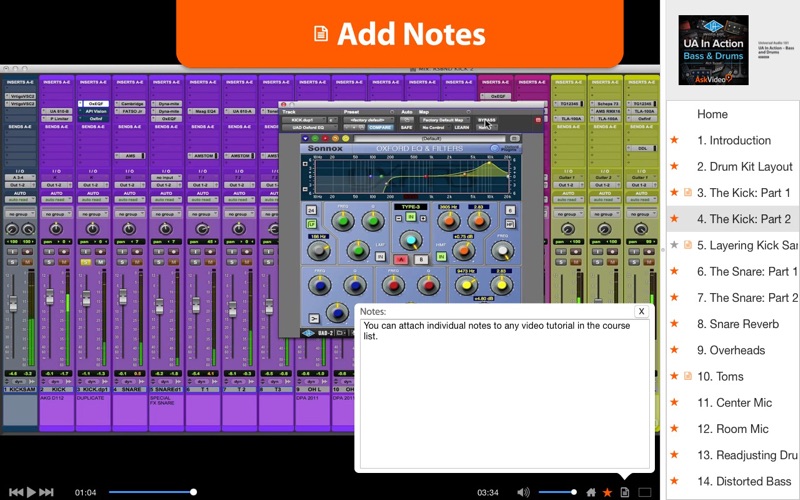Click the B preset button in Oxford EQ
Screen dimensions: 800x500
coord(420,259)
